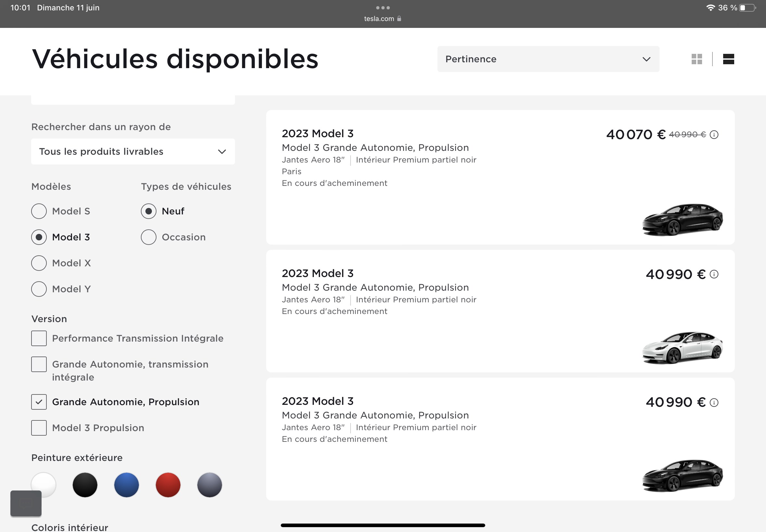Open the Pertinence sort dropdown

point(548,59)
